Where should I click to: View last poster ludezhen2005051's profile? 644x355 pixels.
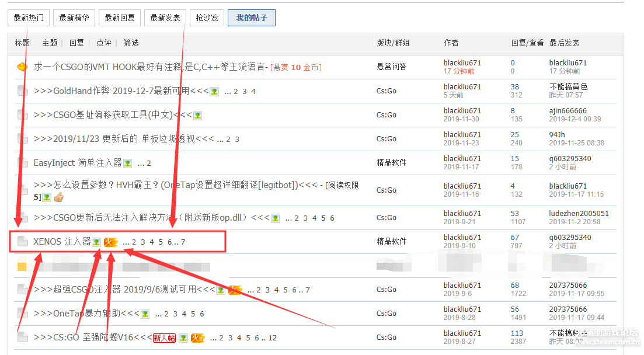click(x=579, y=214)
